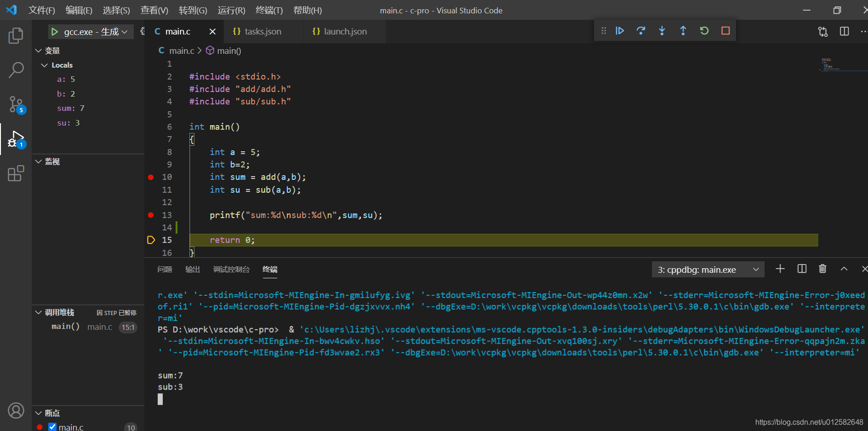Switch to the tasks.json tab
Screen dimensions: 868x431
263,31
